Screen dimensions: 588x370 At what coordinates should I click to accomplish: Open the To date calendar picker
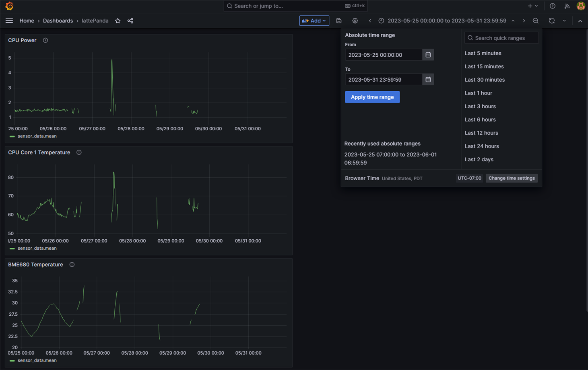coord(428,80)
